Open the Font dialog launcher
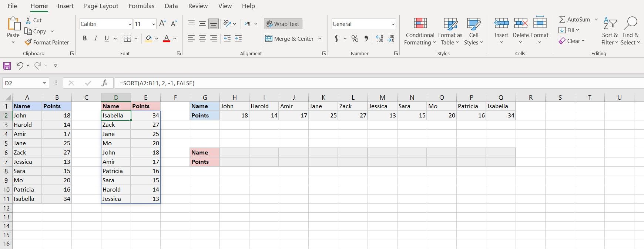This screenshot has height=249, width=644. click(179, 53)
